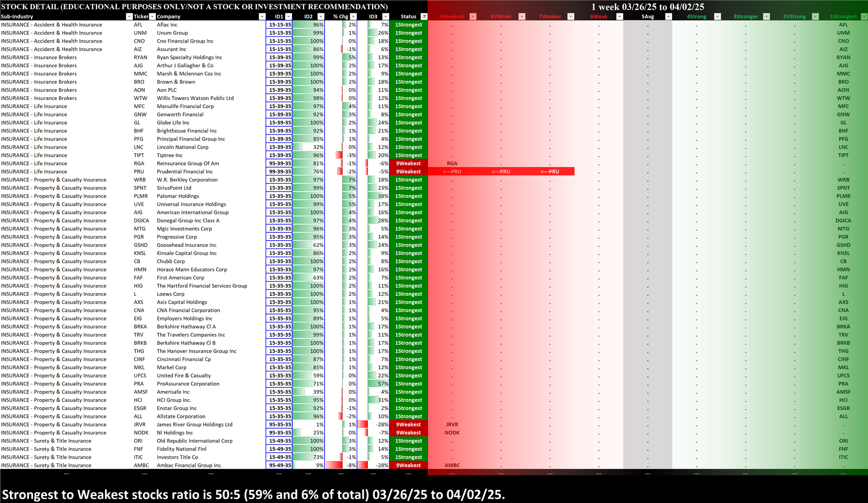The height and width of the screenshot is (503, 868).
Task: Expand the ID3 column filter arrow
Action: coord(385,17)
